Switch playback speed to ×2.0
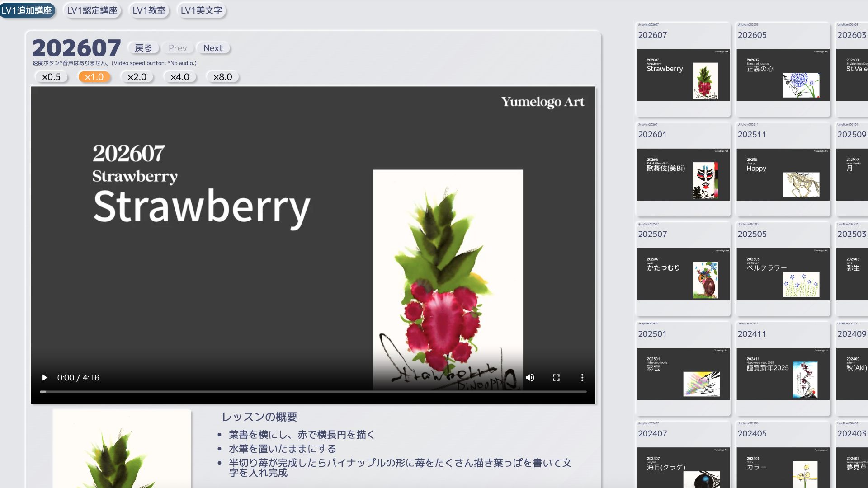This screenshot has height=488, width=868. click(137, 77)
